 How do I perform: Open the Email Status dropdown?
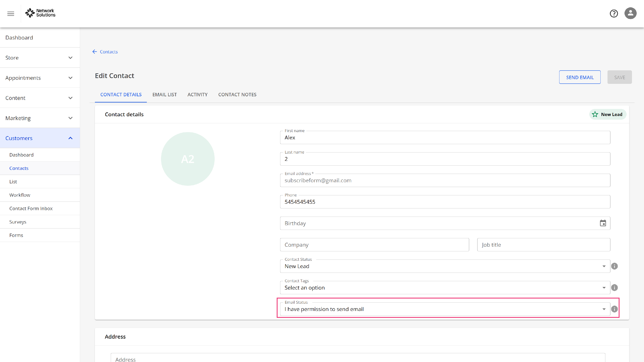coord(445,309)
